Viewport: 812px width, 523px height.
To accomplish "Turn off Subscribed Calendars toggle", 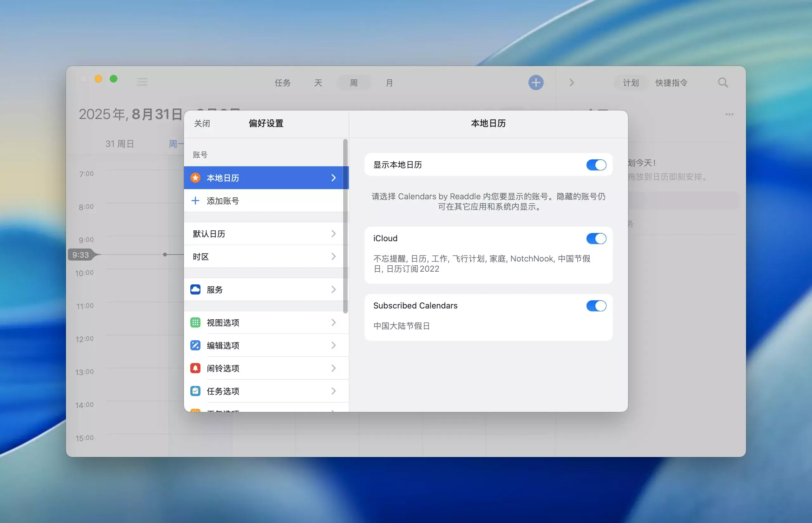I will (x=596, y=306).
